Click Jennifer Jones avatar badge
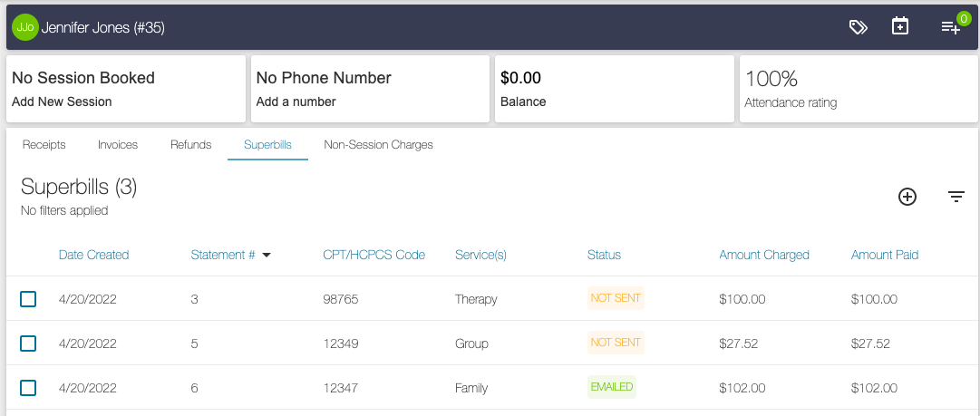Viewport: 980px width, 416px height. point(24,28)
